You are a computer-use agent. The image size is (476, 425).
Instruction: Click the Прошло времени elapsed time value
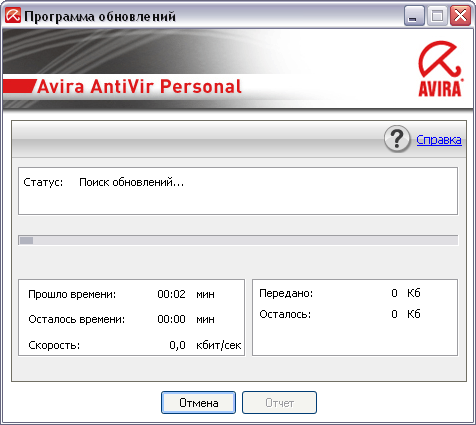point(171,294)
